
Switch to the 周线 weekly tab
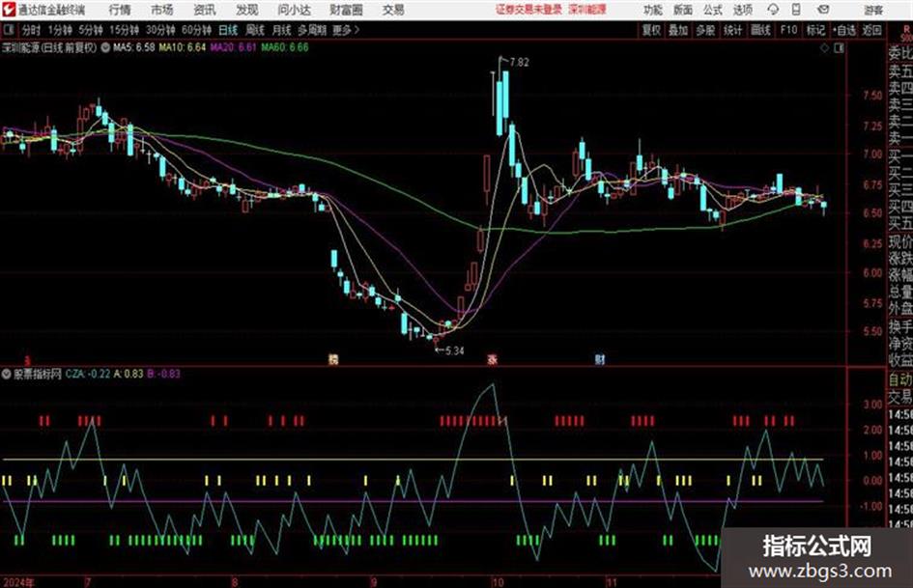(255, 30)
